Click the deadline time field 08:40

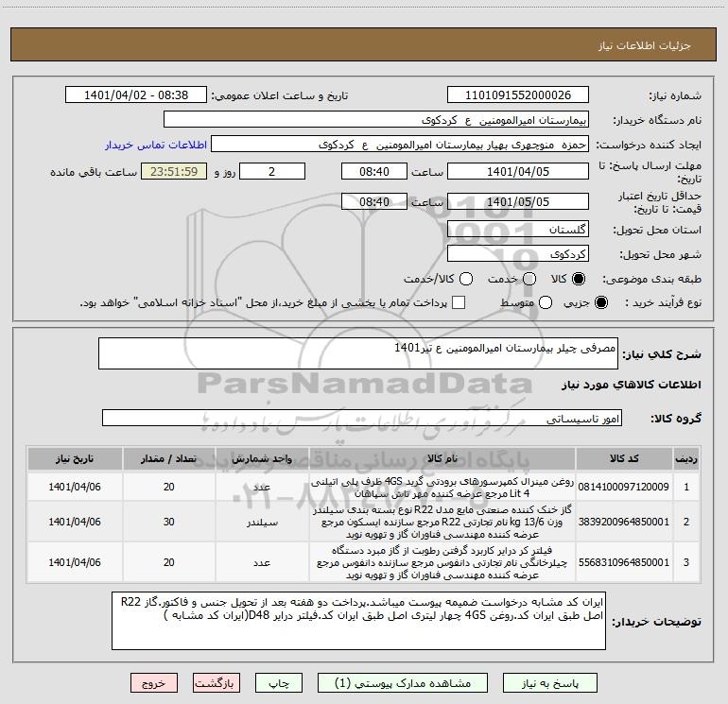click(374, 171)
